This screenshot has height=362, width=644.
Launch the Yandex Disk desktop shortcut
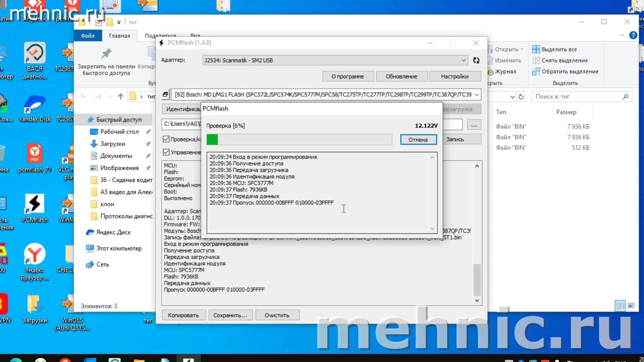(x=35, y=108)
